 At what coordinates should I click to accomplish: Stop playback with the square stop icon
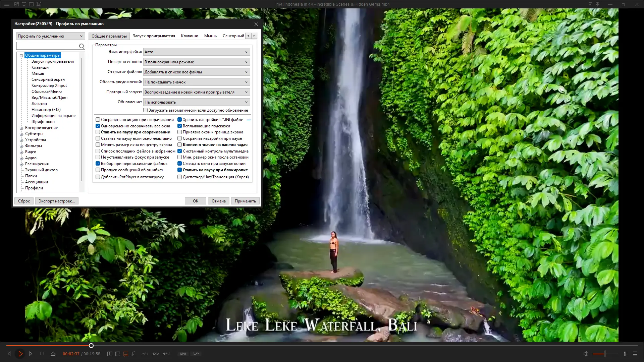pyautogui.click(x=42, y=354)
